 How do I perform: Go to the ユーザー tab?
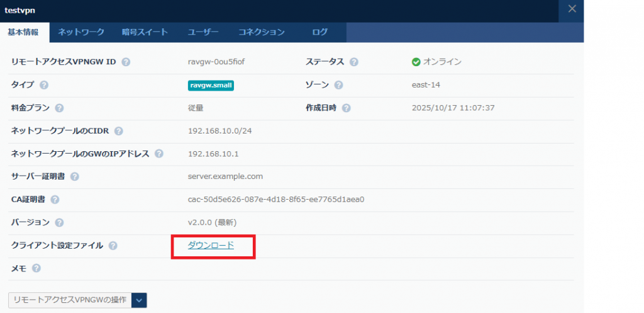(203, 32)
